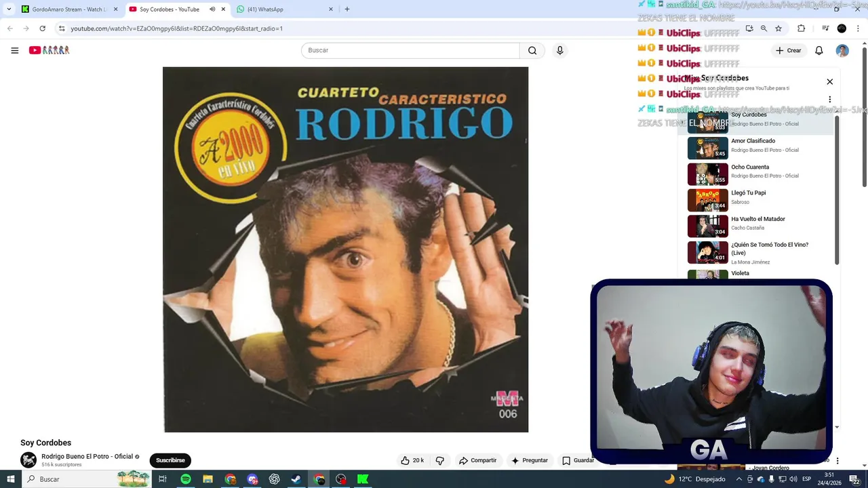Image resolution: width=868 pixels, height=488 pixels.
Task: Select the Soy Cordobes - YouTube tab
Action: tap(178, 9)
